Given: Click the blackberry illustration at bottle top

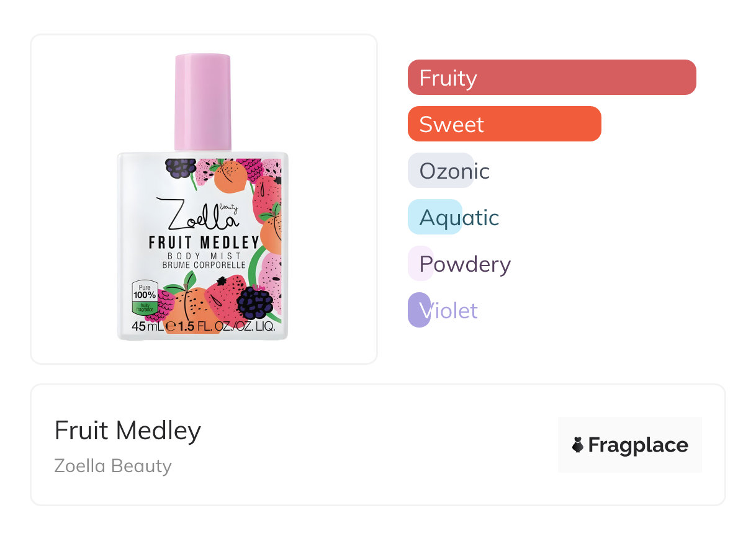Looking at the screenshot, I should pos(181,167).
